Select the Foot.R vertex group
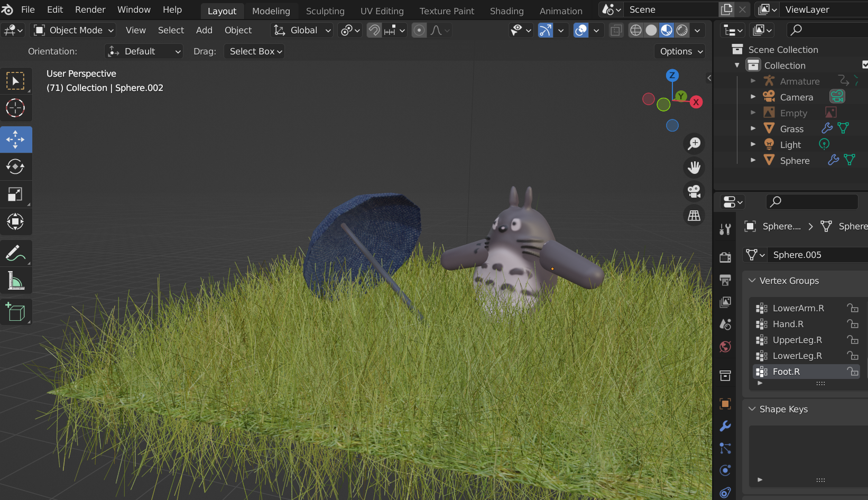 [786, 372]
